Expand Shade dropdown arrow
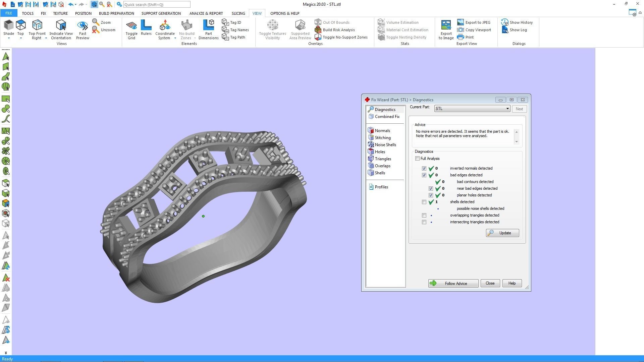Image resolution: width=644 pixels, height=362 pixels. (x=9, y=38)
